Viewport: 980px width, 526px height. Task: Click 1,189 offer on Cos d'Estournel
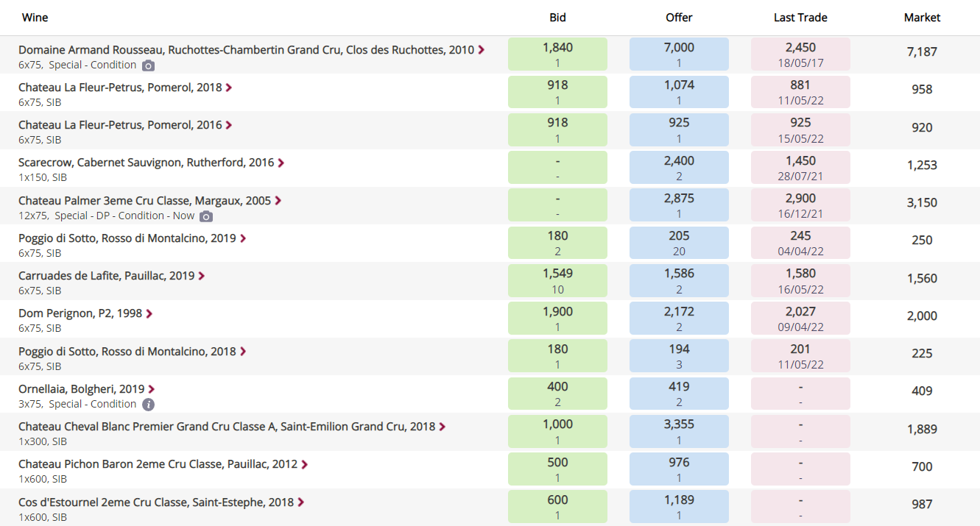679,507
